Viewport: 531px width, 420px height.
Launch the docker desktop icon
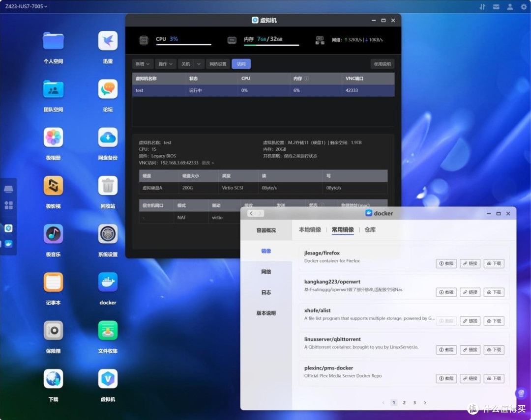click(x=108, y=282)
